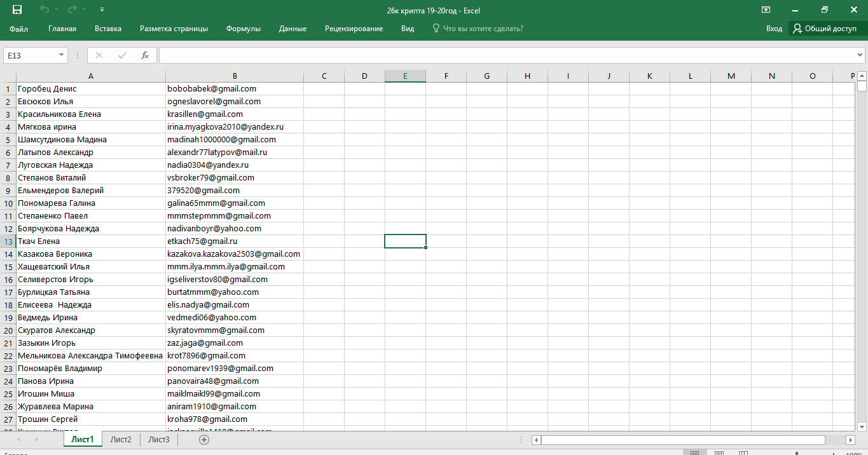
Task: Switch to the Лист1 sheet tab
Action: click(83, 439)
